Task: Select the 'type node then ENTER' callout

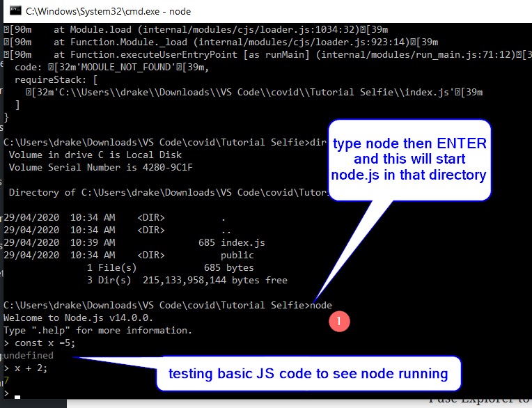Action: pos(409,160)
